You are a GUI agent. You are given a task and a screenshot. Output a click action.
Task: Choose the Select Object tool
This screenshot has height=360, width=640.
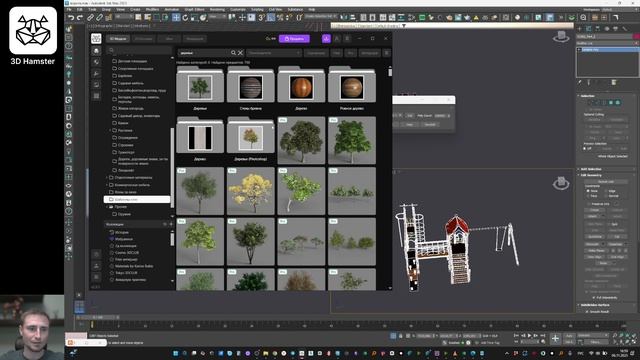(x=138, y=17)
